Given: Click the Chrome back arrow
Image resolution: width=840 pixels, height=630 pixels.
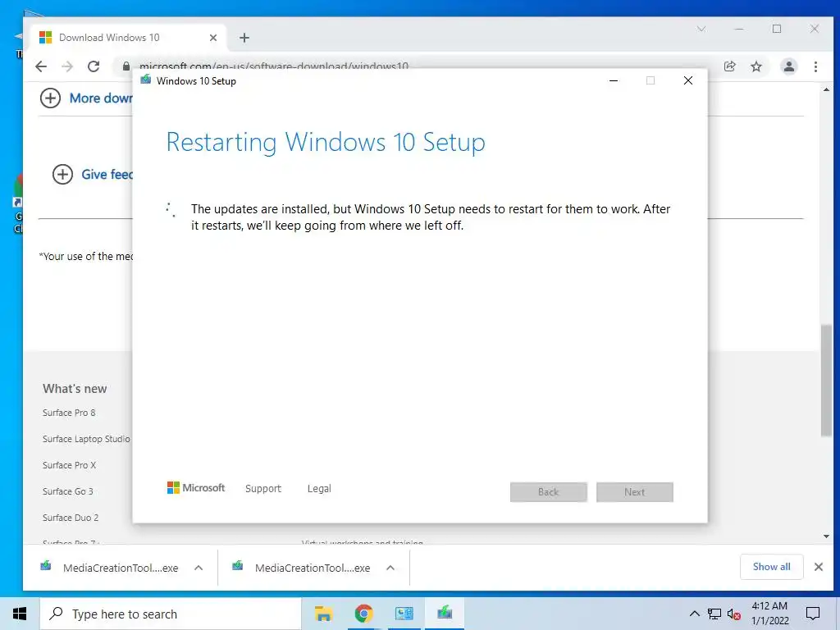Looking at the screenshot, I should click(41, 66).
